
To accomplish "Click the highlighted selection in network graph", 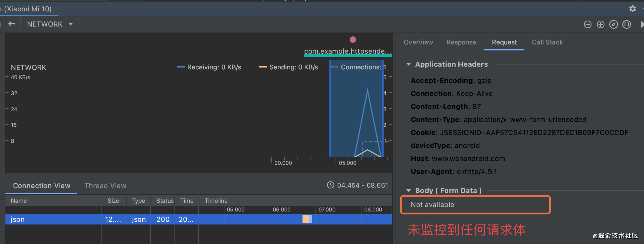I will click(x=357, y=108).
